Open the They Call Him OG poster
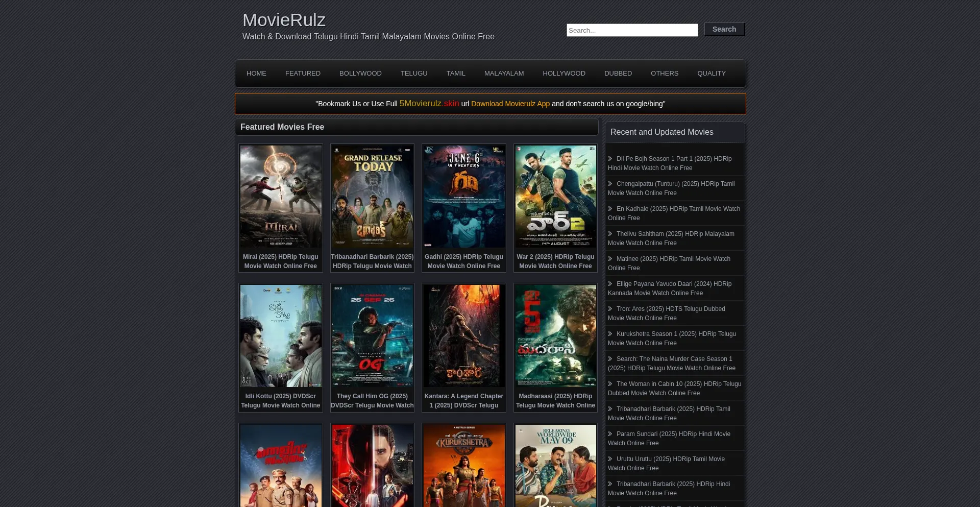The height and width of the screenshot is (507, 980). pyautogui.click(x=372, y=335)
